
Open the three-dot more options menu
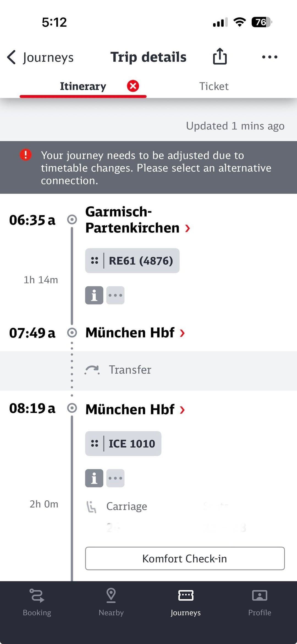click(269, 57)
